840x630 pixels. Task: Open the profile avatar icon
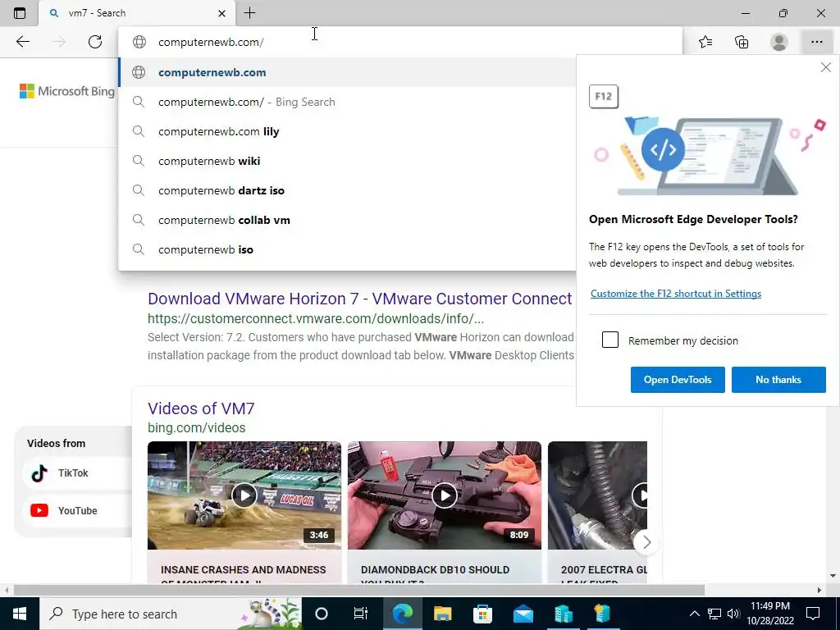click(779, 42)
